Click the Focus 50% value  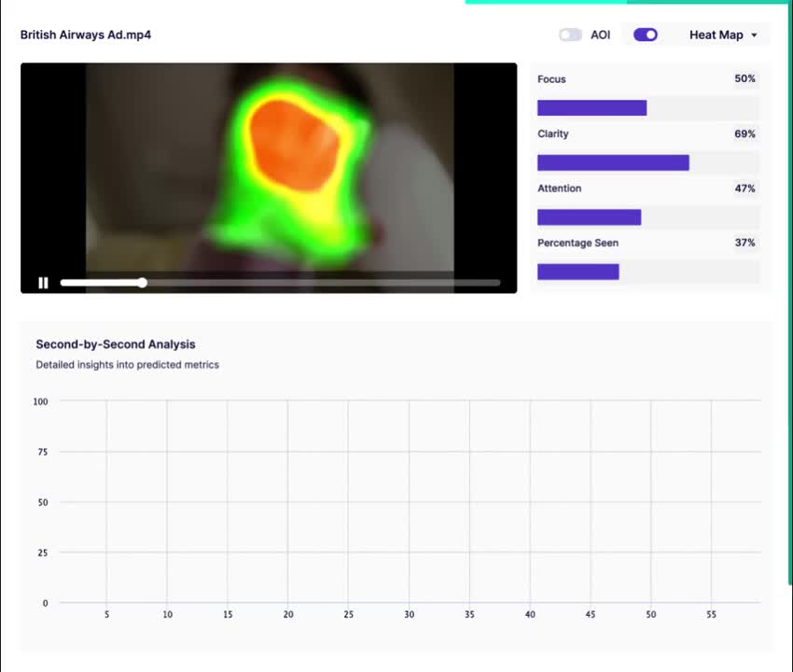(x=745, y=78)
